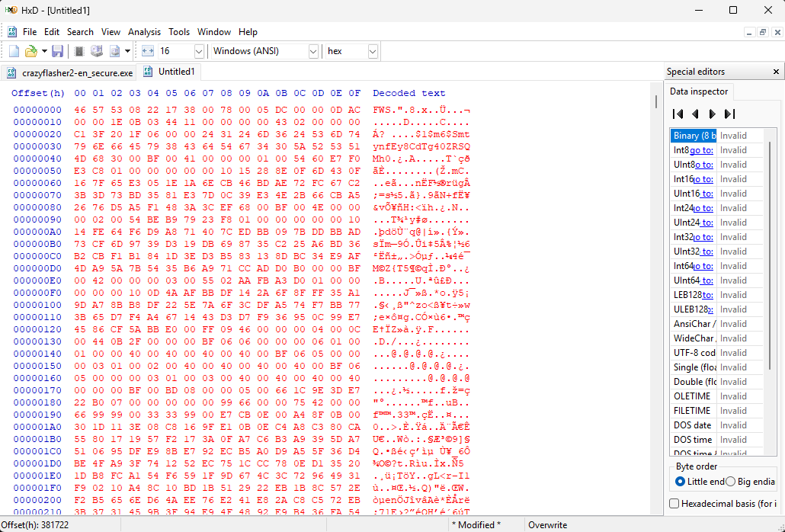Viewport: 785px width, 532px height.
Task: Open main memory (RAM chip) icon
Action: point(78,51)
